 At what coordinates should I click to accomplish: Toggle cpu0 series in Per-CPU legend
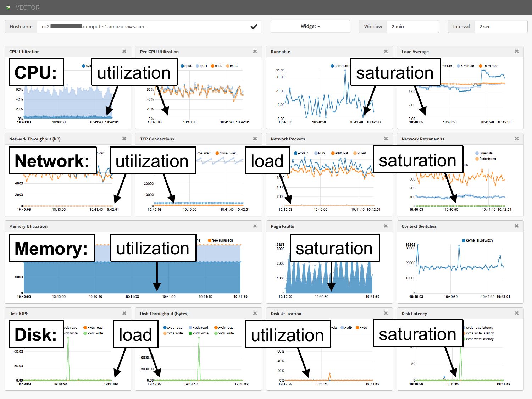point(187,66)
